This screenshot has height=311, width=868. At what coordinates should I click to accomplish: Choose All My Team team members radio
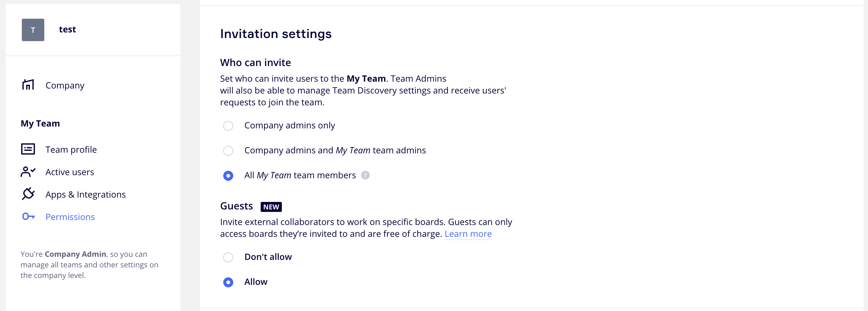pyautogui.click(x=228, y=175)
